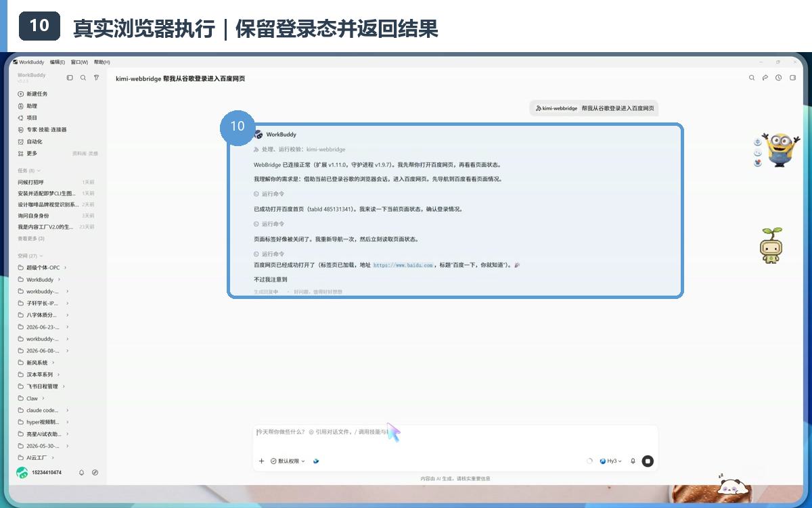Collapse the 空间 (27) section

point(30,256)
